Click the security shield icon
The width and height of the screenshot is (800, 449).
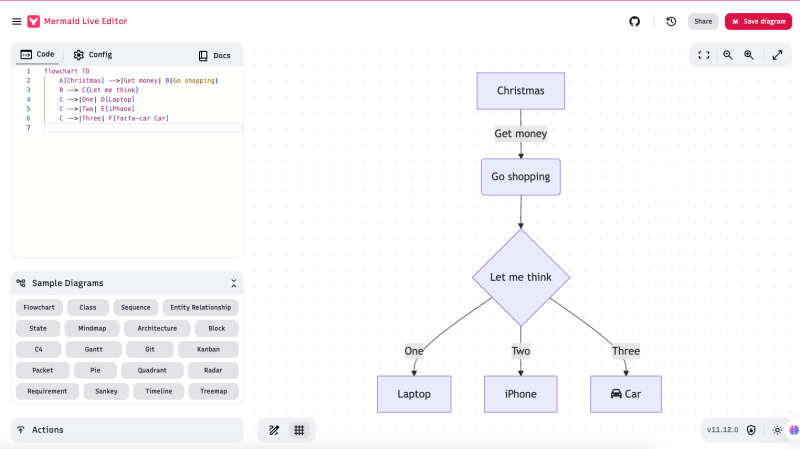[751, 430]
